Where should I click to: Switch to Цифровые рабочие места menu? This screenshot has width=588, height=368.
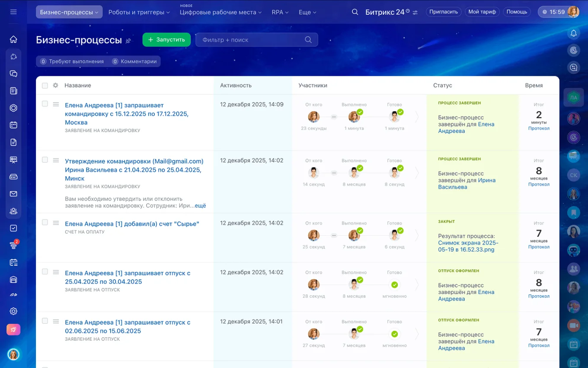(220, 12)
